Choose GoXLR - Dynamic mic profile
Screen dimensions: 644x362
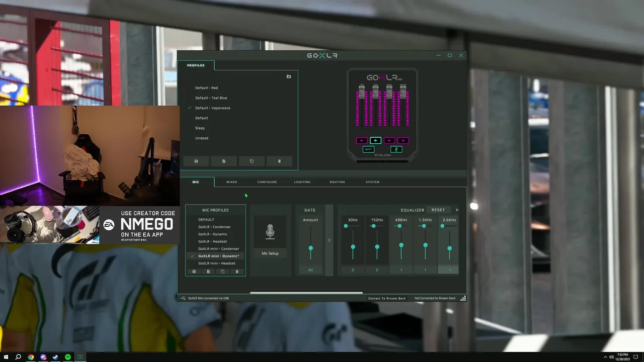tap(213, 234)
